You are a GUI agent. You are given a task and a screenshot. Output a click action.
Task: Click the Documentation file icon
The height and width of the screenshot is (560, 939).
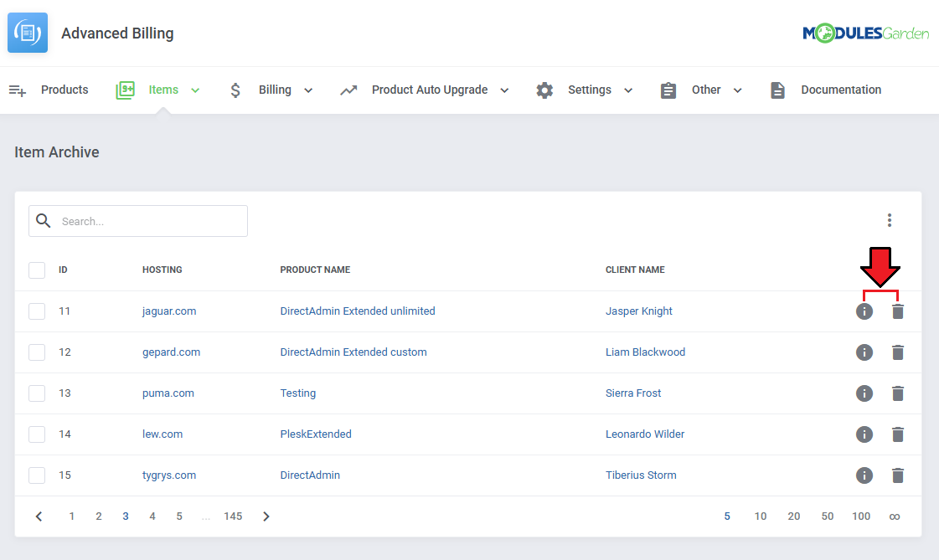777,90
